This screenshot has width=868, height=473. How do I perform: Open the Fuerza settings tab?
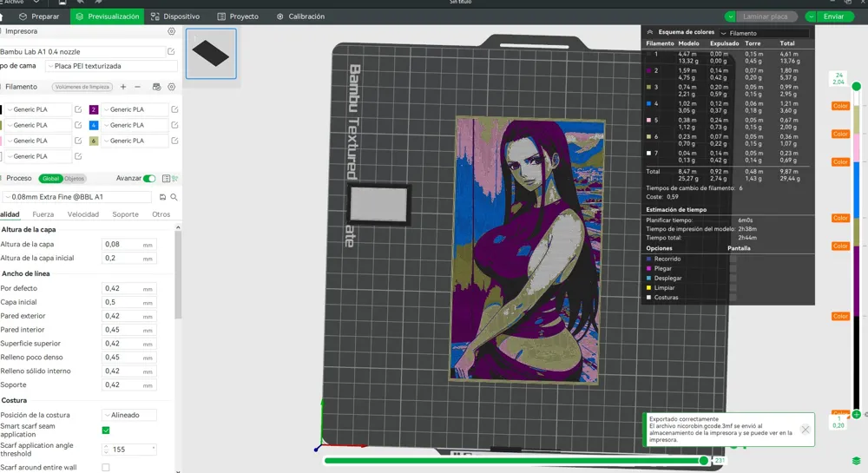point(43,214)
